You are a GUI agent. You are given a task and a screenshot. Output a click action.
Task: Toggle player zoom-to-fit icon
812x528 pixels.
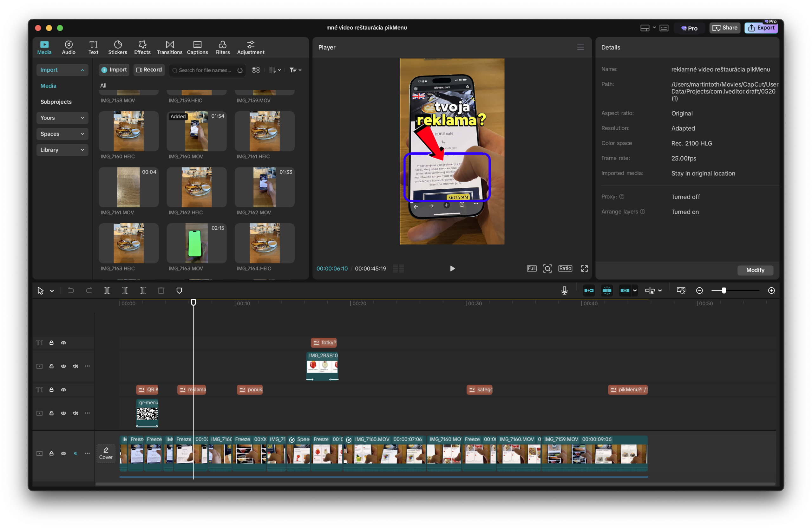547,268
